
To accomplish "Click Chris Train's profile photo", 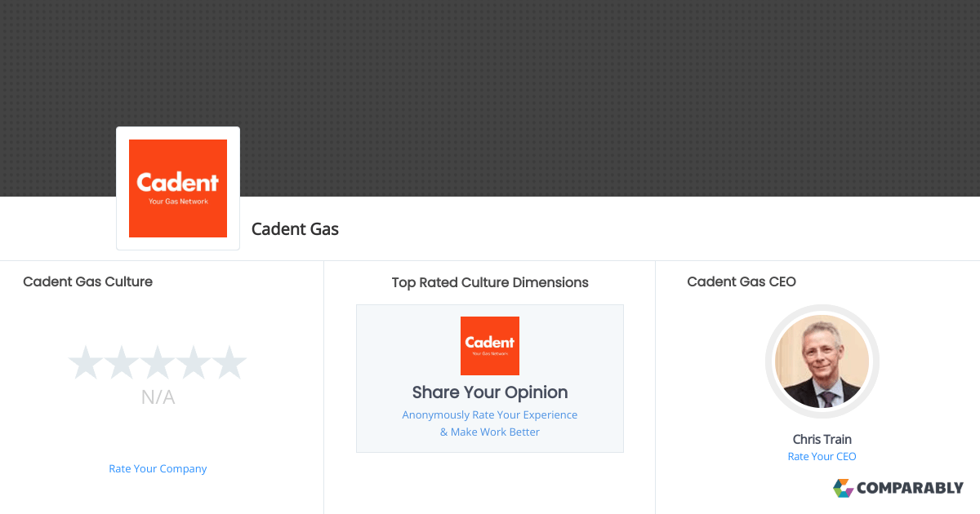I will [x=822, y=361].
